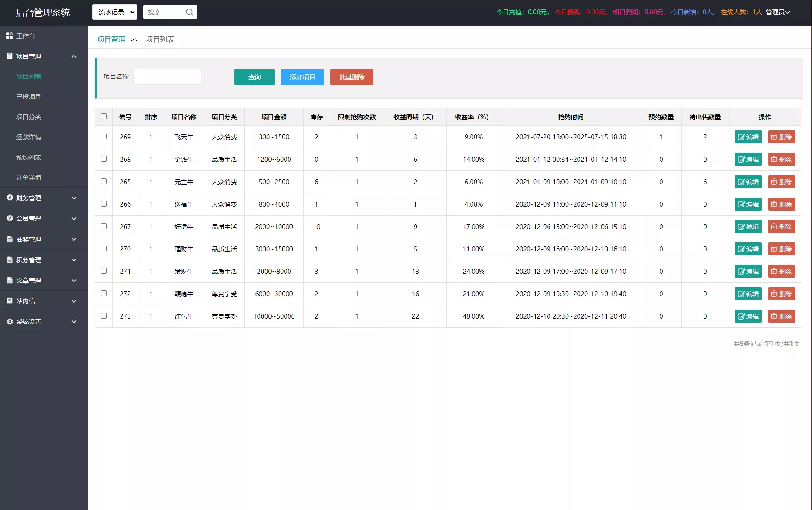The image size is (812, 510).
Task: Delete the 金钱牛 project row
Action: [781, 160]
